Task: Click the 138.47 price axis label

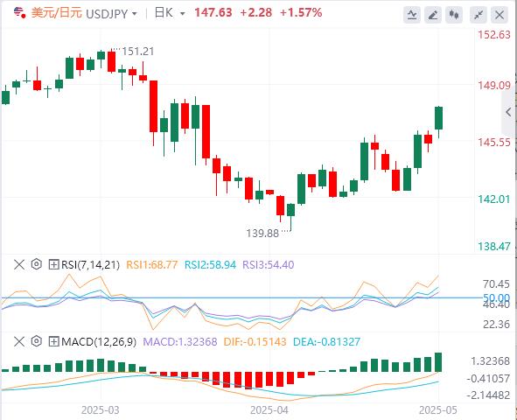Action: pyautogui.click(x=494, y=246)
